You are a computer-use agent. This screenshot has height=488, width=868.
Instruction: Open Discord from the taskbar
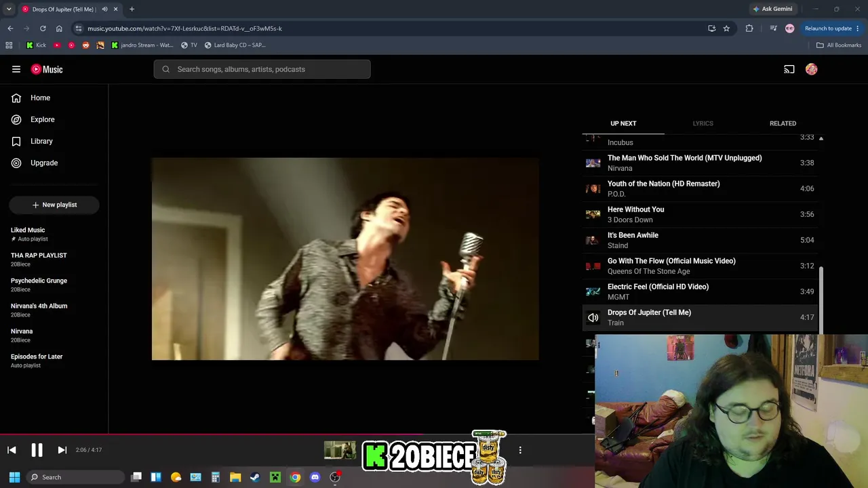(x=315, y=477)
